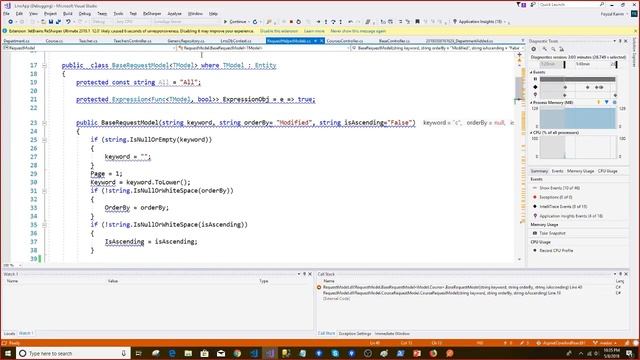Open Application Insights toolbar button
The width and height of the screenshot is (640, 360).
(x=479, y=22)
